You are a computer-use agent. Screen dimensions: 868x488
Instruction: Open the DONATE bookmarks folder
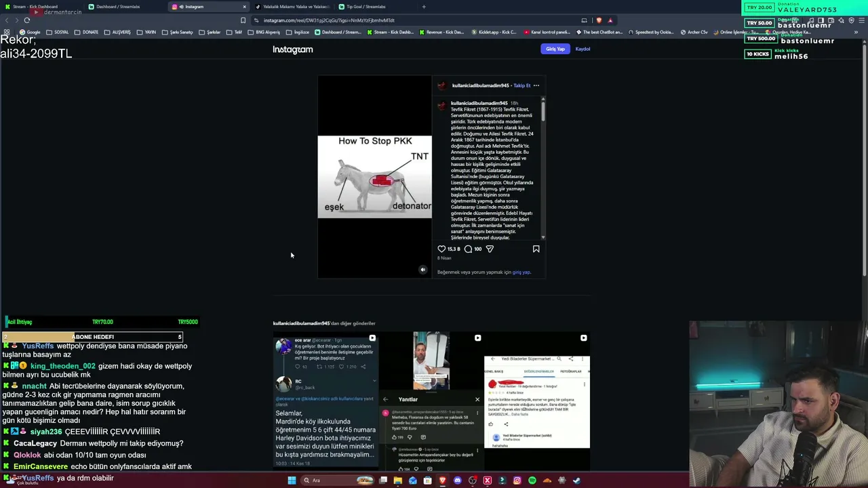(x=86, y=32)
